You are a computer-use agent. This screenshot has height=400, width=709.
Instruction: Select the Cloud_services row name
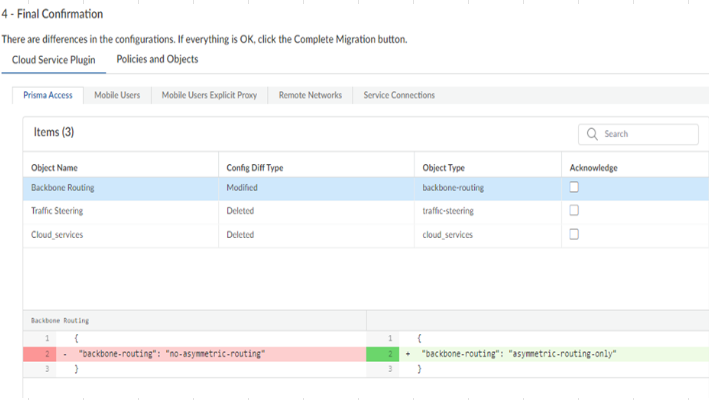(x=57, y=235)
